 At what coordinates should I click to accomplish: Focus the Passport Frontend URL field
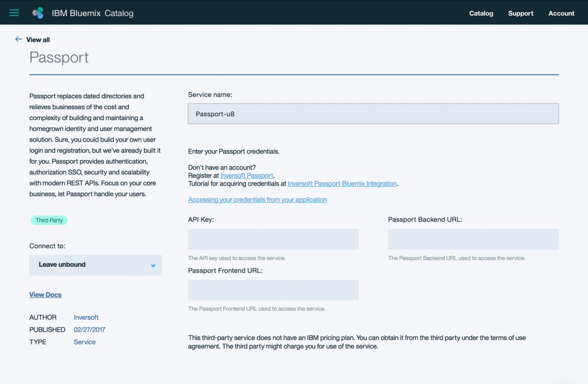click(273, 290)
